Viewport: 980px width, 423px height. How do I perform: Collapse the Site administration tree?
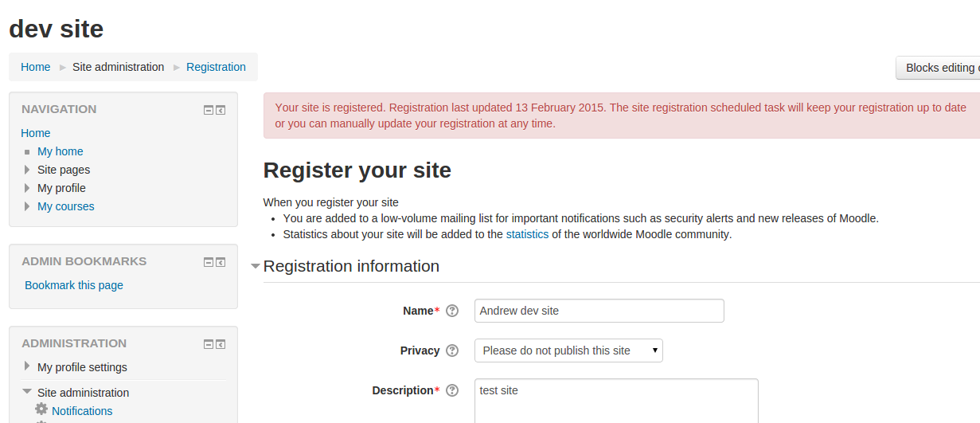tap(27, 392)
